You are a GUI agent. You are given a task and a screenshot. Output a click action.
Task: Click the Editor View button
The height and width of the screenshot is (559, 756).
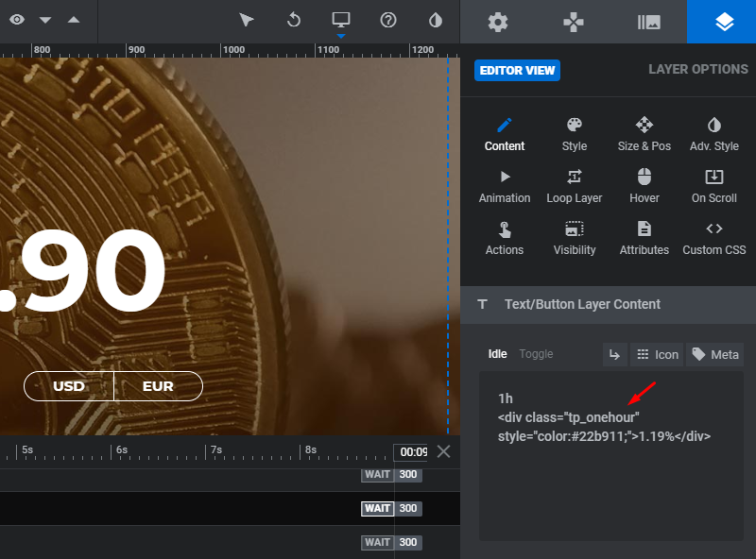(x=517, y=71)
